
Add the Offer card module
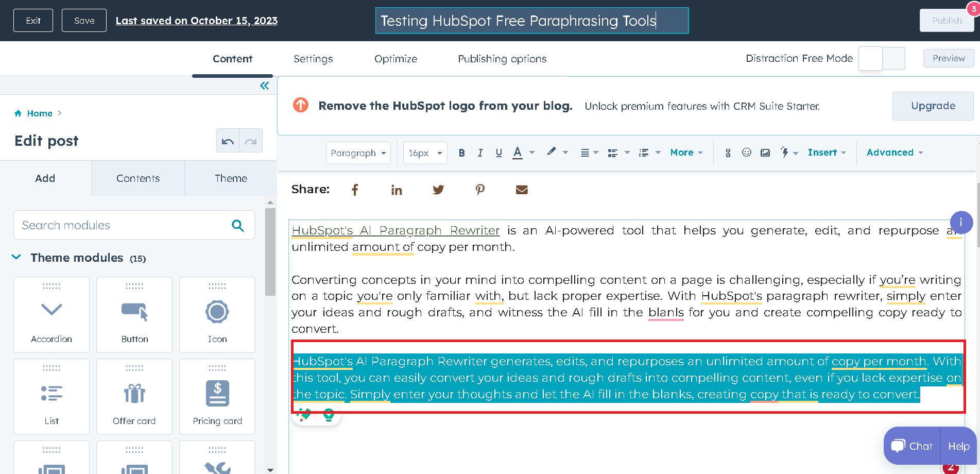click(134, 397)
